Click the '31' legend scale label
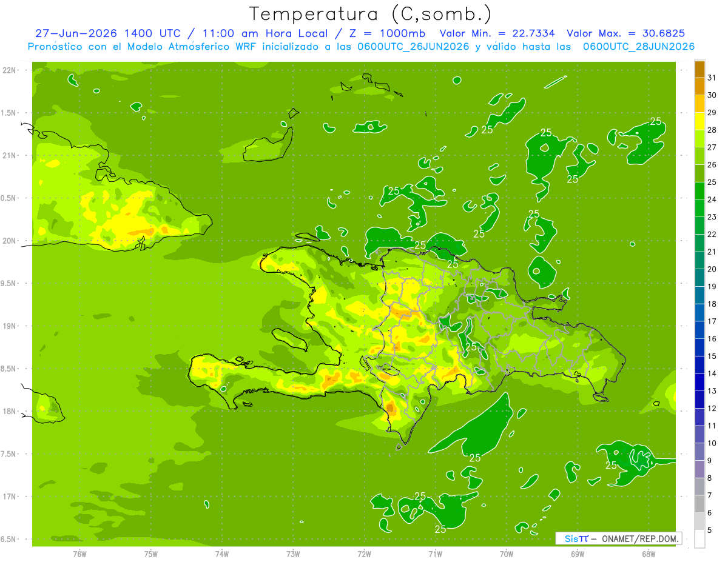 [x=712, y=78]
